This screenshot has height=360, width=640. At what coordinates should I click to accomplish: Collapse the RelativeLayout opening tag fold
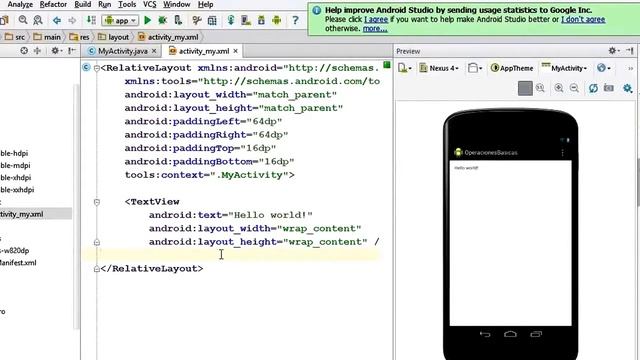coord(97,68)
